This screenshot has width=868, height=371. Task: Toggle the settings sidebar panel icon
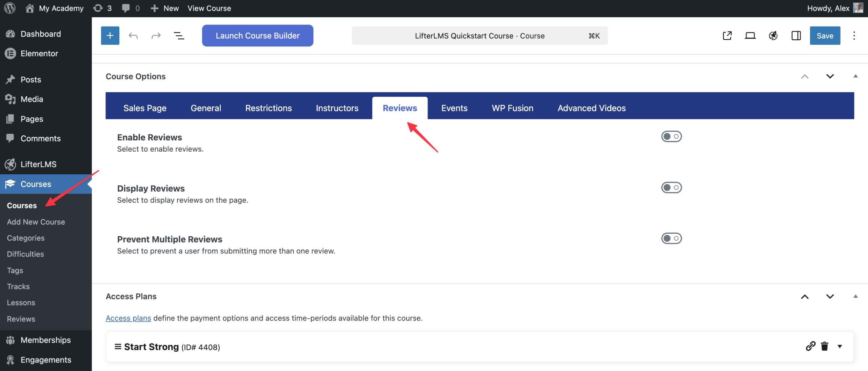pos(796,36)
